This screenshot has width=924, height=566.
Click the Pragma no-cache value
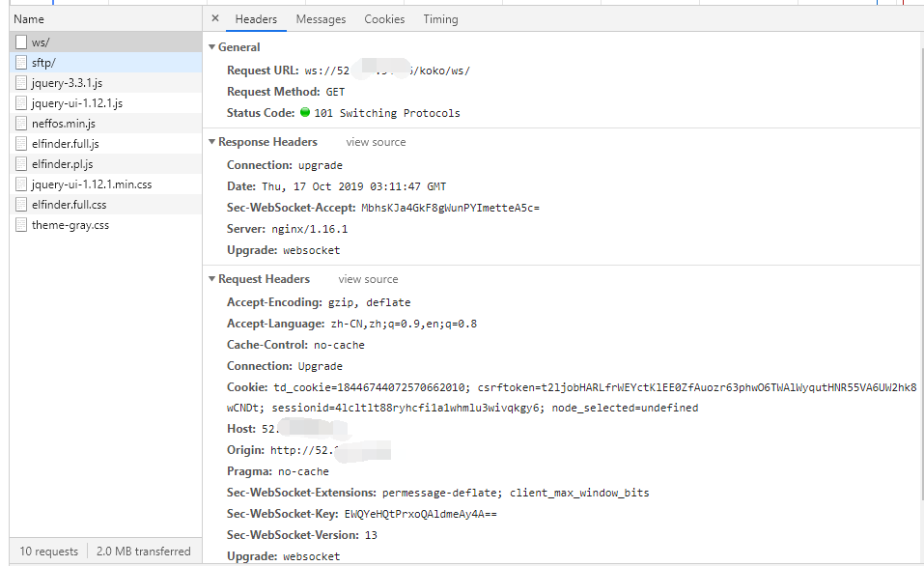click(x=303, y=471)
